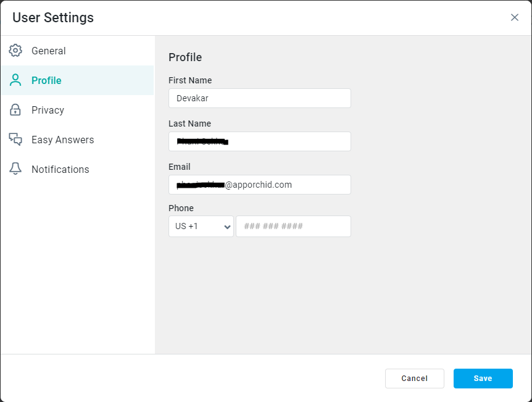Click the phone number input box
The image size is (532, 402).
[x=293, y=226]
